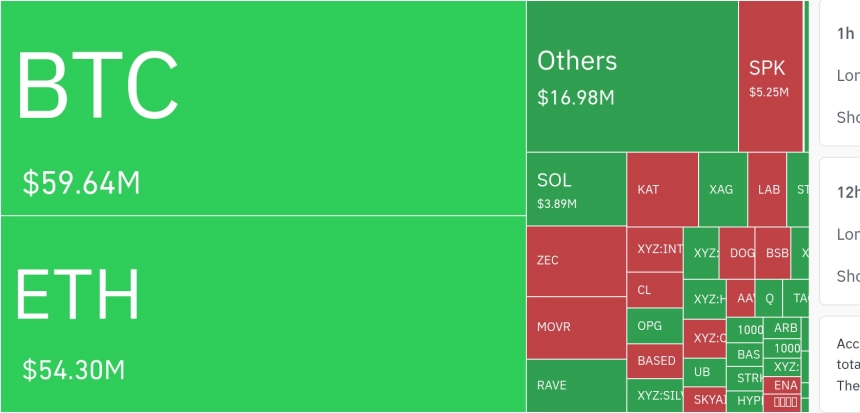Select the ETH $54.30M tile
The width and height of the screenshot is (860, 413).
263,314
